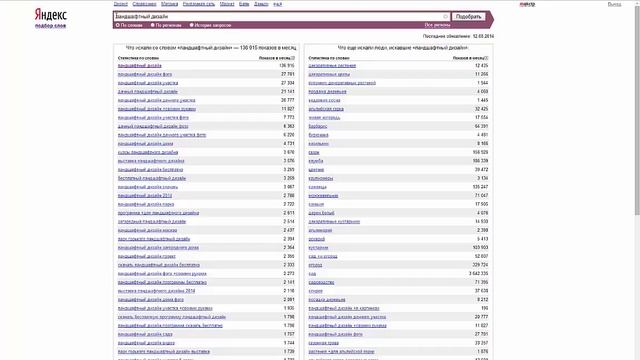Open 'ландшафтный дизайн своими руками' link, left table
The image size is (640, 360).
(x=157, y=109)
